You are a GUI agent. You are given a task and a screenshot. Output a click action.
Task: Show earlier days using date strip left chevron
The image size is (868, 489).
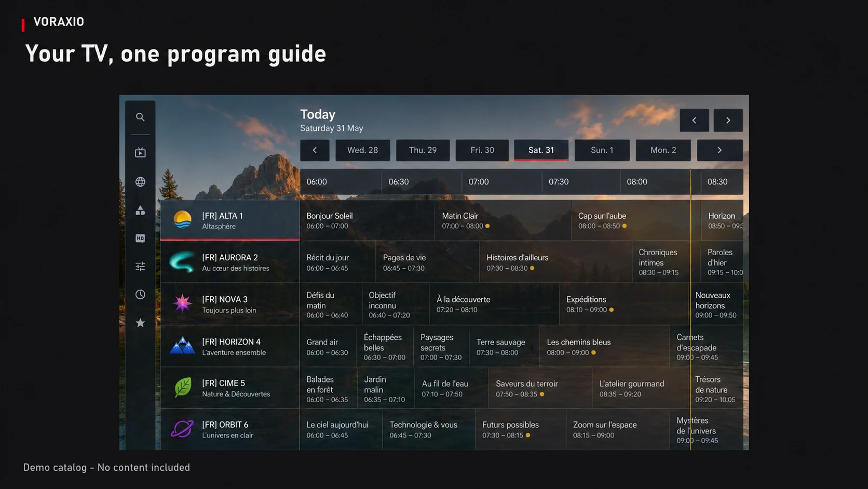315,150
